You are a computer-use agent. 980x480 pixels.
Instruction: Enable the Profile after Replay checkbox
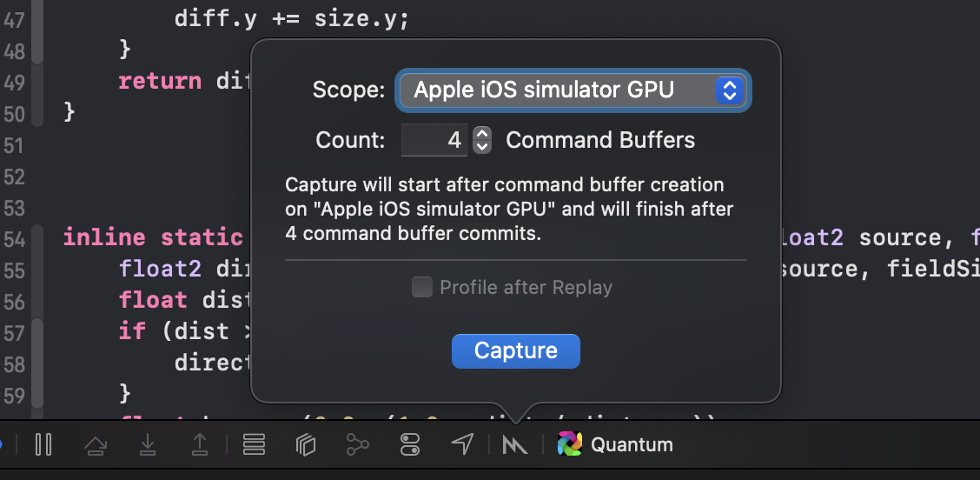[422, 287]
